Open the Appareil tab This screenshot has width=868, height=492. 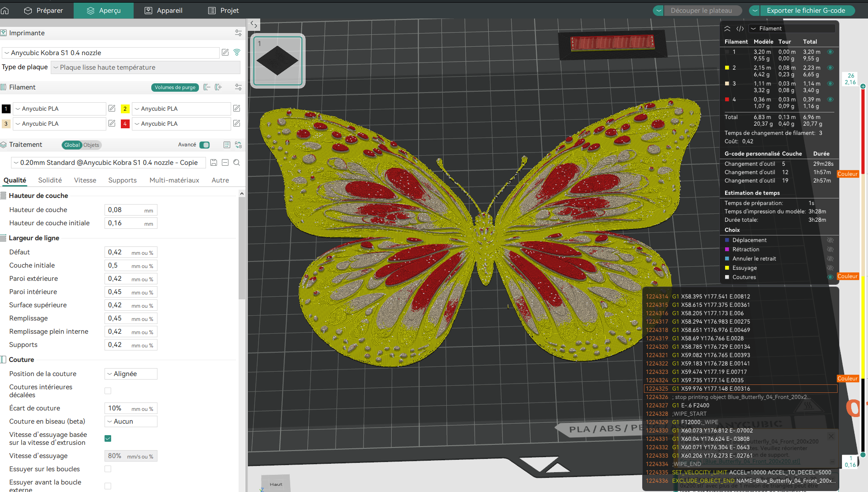164,11
